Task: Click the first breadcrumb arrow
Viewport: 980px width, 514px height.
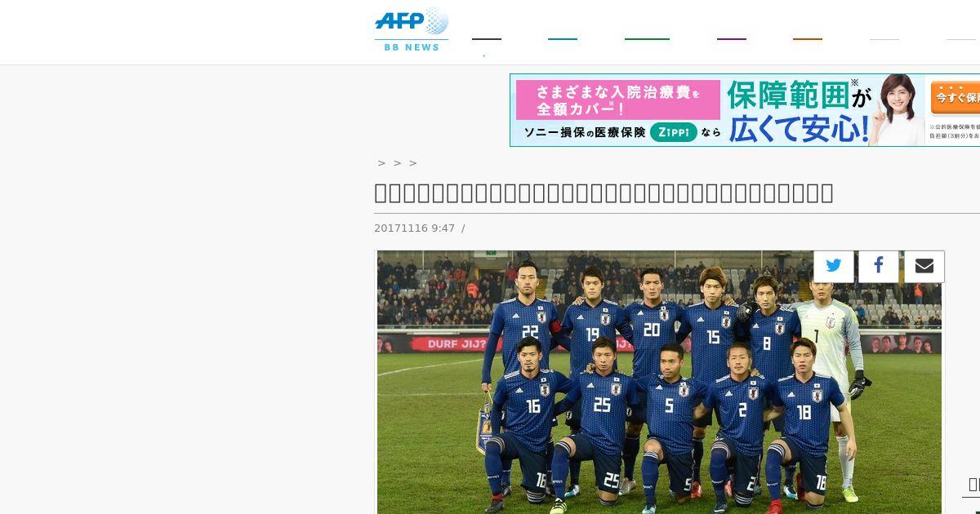Action: (x=381, y=163)
